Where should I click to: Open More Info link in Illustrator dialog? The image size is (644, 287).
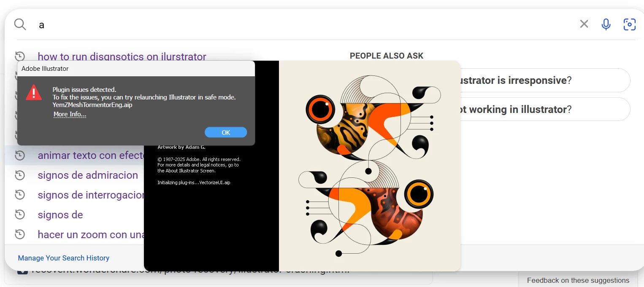pyautogui.click(x=70, y=114)
